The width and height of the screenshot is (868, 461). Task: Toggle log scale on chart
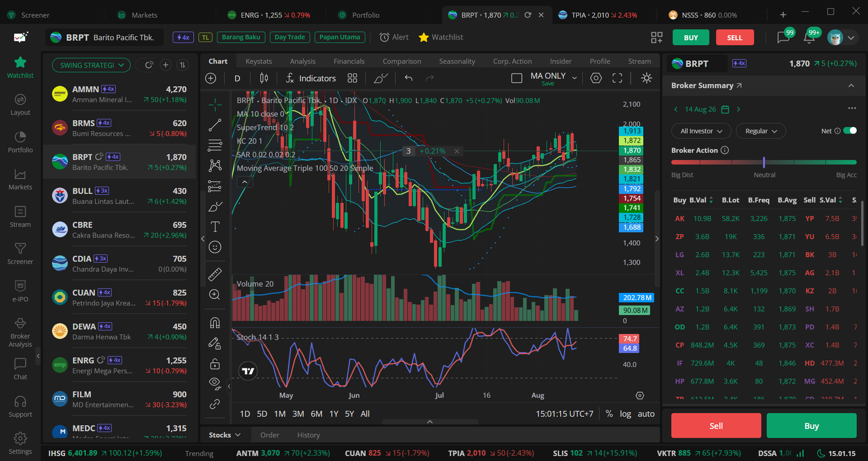[x=625, y=413]
